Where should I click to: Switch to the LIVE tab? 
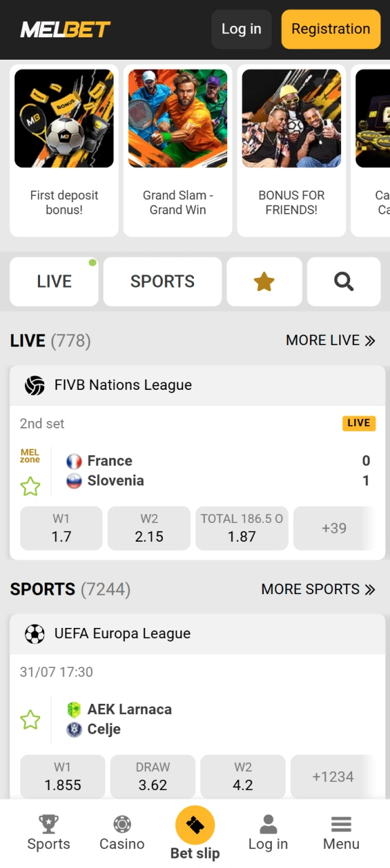coord(54,281)
